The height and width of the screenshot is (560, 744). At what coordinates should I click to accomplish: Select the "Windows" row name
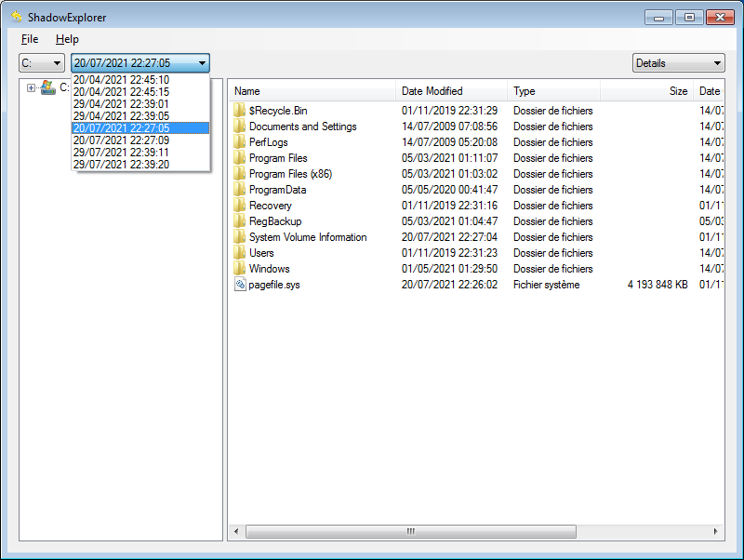[x=270, y=269]
